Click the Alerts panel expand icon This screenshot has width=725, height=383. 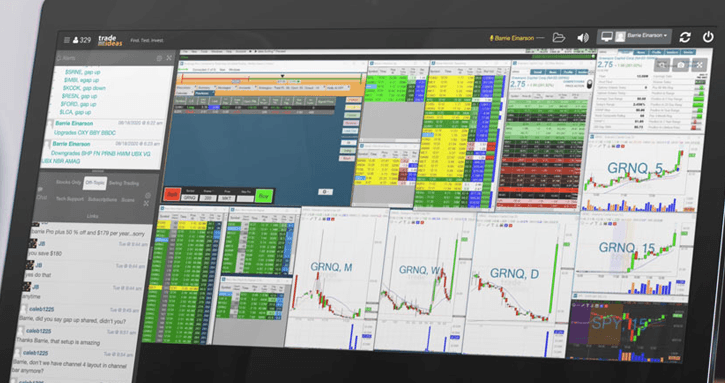169,58
